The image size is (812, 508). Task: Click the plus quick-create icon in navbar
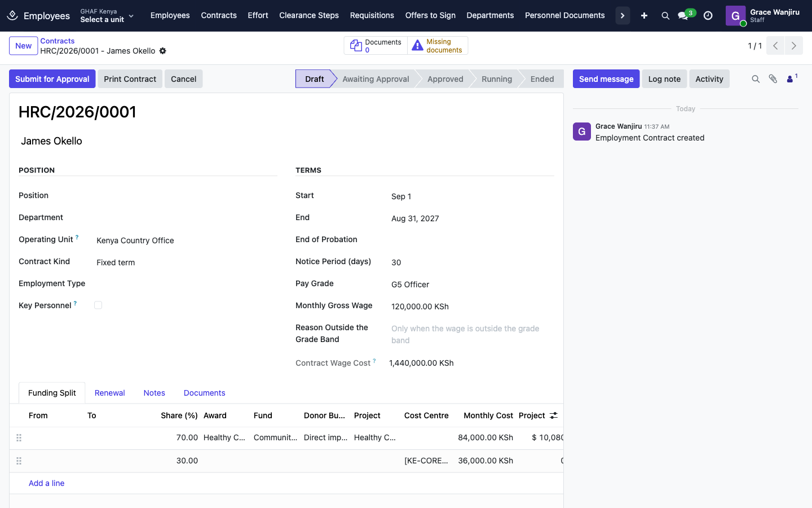(644, 16)
